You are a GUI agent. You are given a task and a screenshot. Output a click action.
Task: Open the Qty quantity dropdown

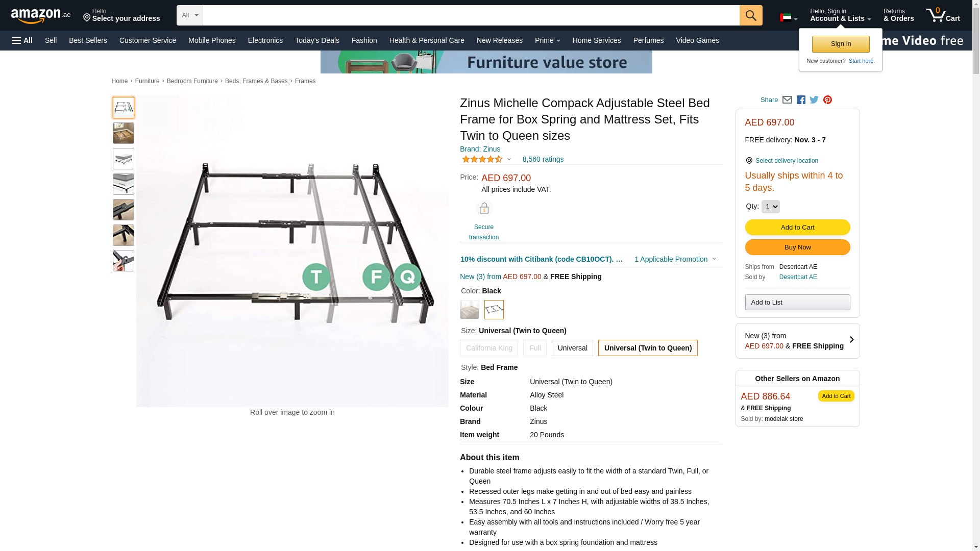click(770, 207)
